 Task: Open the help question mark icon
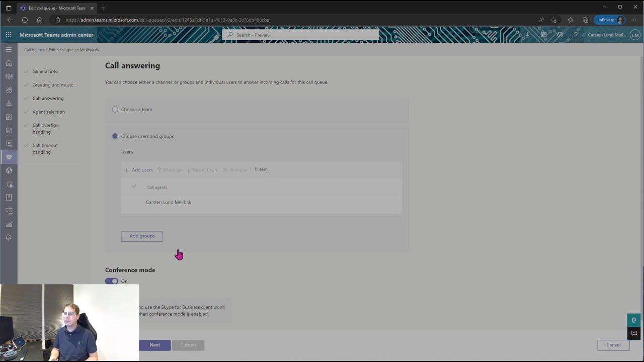point(576,35)
